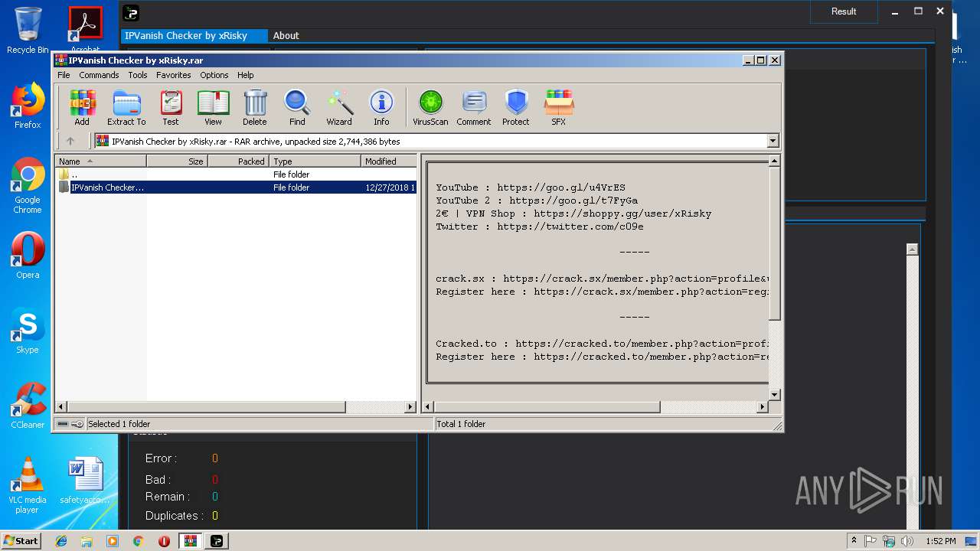Click the Add toolbar icon in WinRAR
Screen dimensions: 980x551
coord(82,107)
